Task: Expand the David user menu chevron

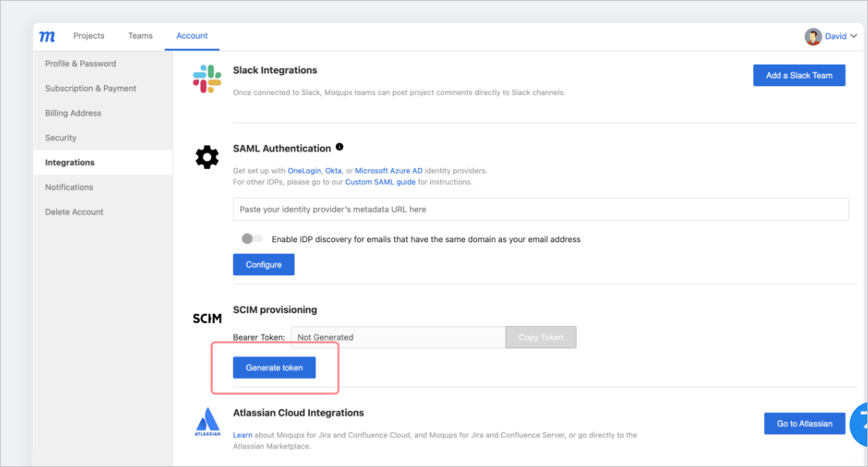Action: [853, 36]
